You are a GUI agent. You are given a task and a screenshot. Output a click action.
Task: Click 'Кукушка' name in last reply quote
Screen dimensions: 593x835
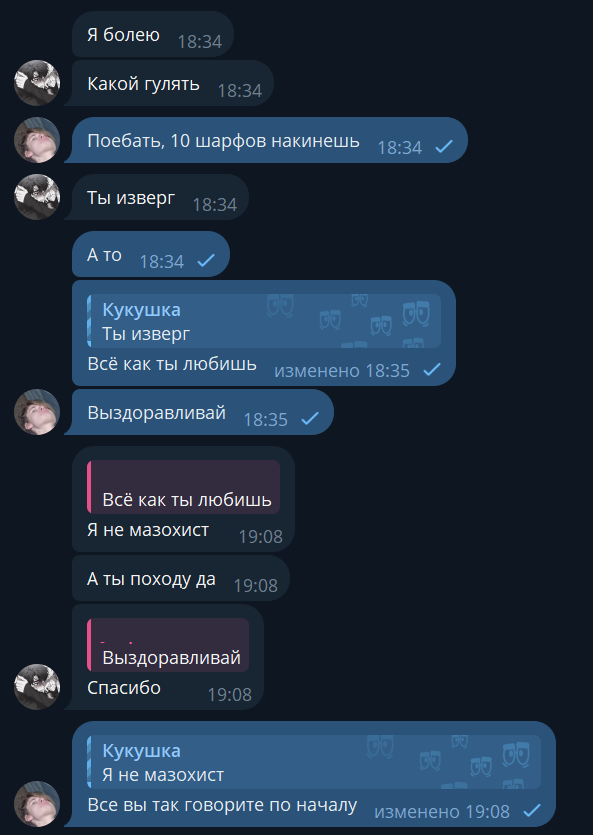pyautogui.click(x=141, y=750)
